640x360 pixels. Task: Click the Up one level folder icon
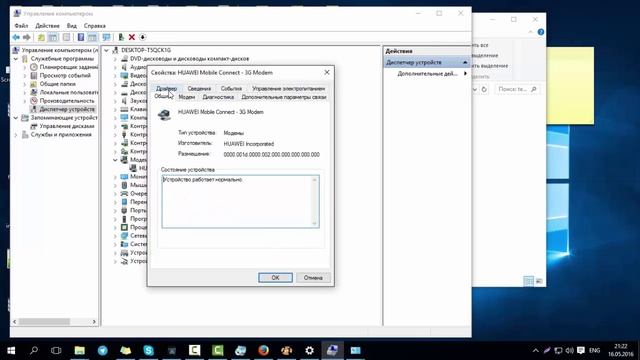click(x=41, y=38)
